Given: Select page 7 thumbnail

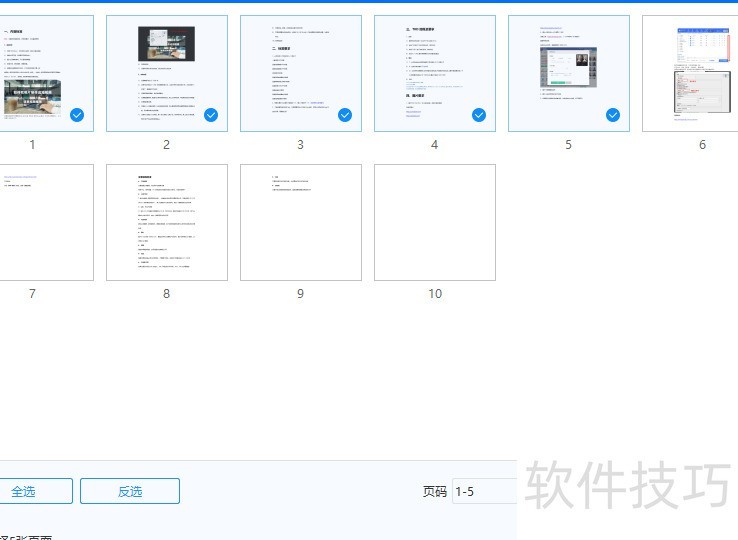Looking at the screenshot, I should tap(46, 222).
